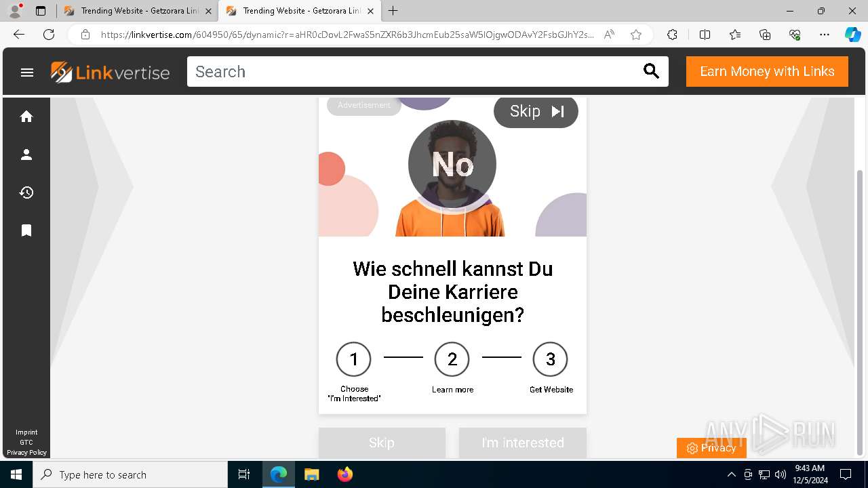868x488 pixels.
Task: Open a new tab with plus
Action: 393,11
